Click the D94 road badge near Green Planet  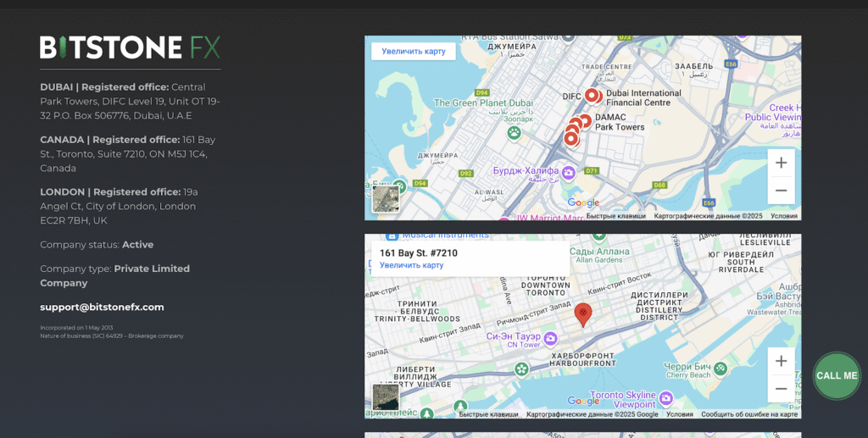482,93
